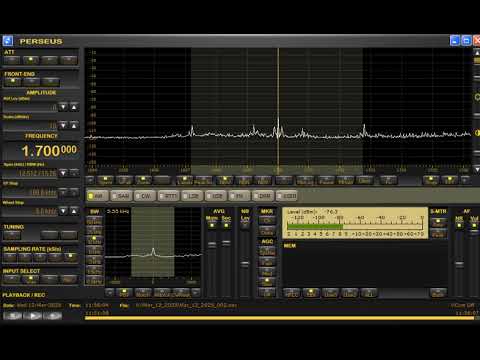This screenshot has height=360, width=480.
Task: Select the SAM demodulation mode
Action: click(x=121, y=196)
